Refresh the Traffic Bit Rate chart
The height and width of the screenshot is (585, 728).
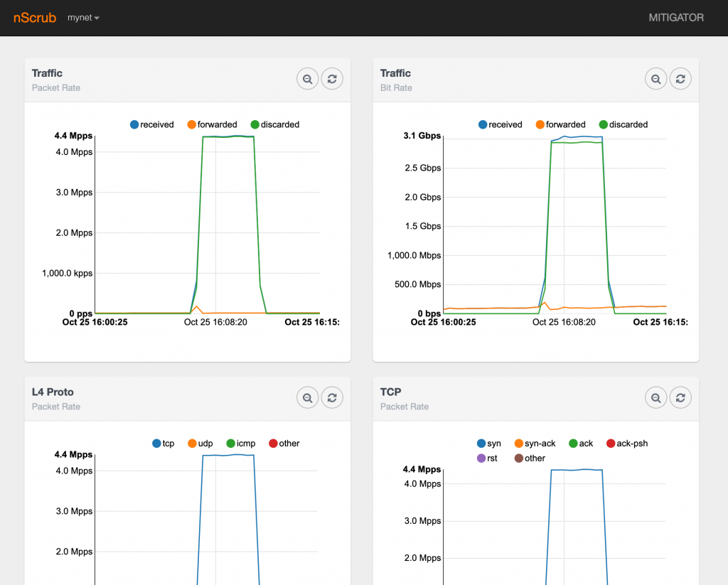680,79
